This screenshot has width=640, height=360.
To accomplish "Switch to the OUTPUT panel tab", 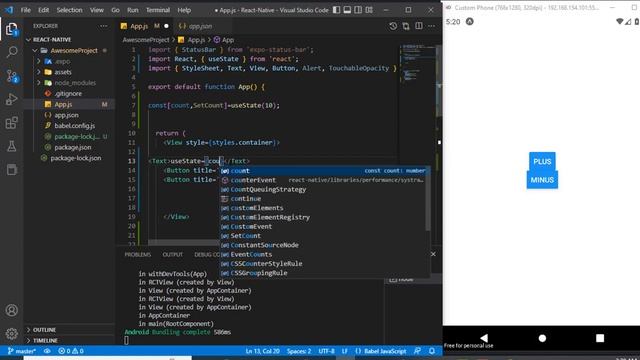I will (173, 254).
